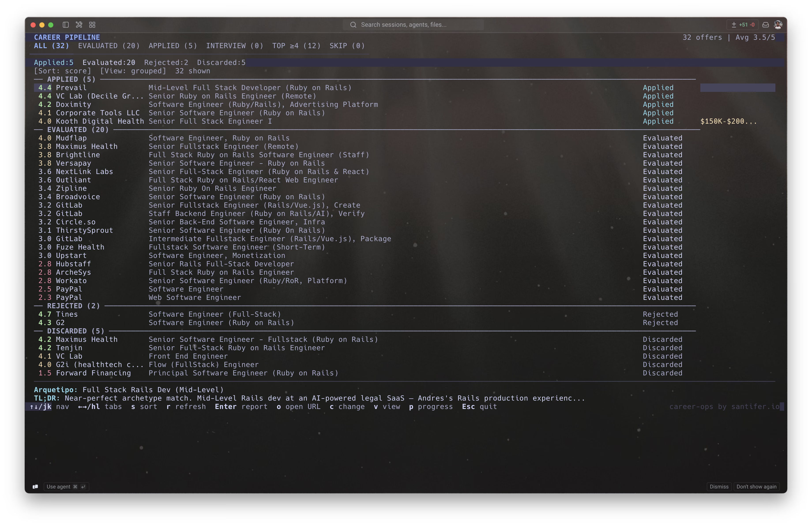Open the grid layout icon

pos(92,25)
